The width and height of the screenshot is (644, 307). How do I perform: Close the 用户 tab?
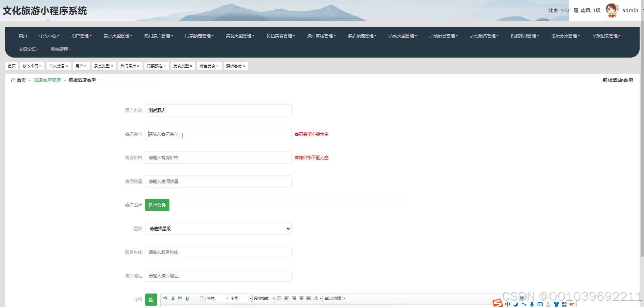point(85,66)
